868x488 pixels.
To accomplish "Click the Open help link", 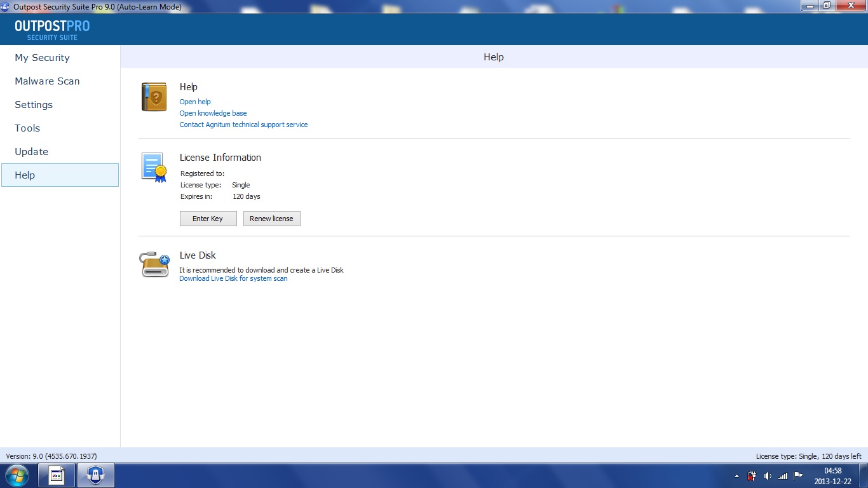I will (195, 102).
